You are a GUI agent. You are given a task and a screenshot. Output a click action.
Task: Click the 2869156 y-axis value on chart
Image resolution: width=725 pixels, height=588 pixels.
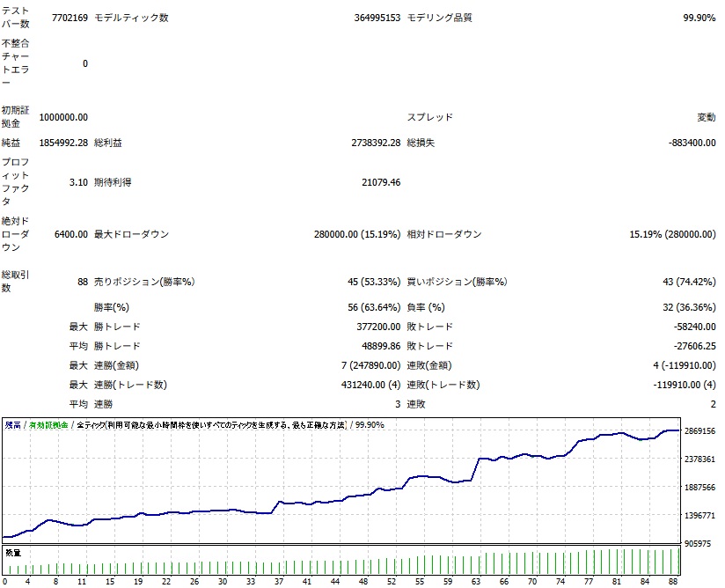coord(701,430)
